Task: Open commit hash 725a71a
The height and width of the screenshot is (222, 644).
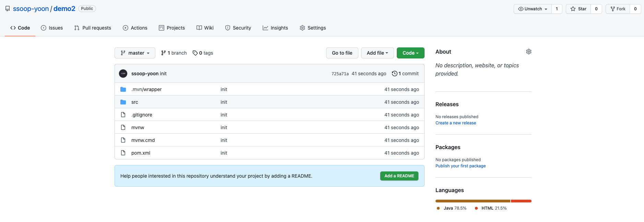Action: (340, 74)
